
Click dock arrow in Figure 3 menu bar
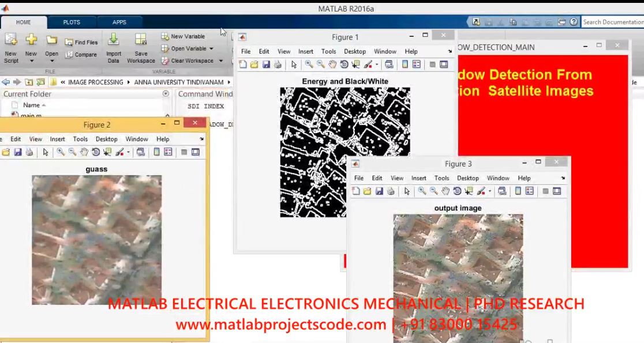(x=563, y=179)
